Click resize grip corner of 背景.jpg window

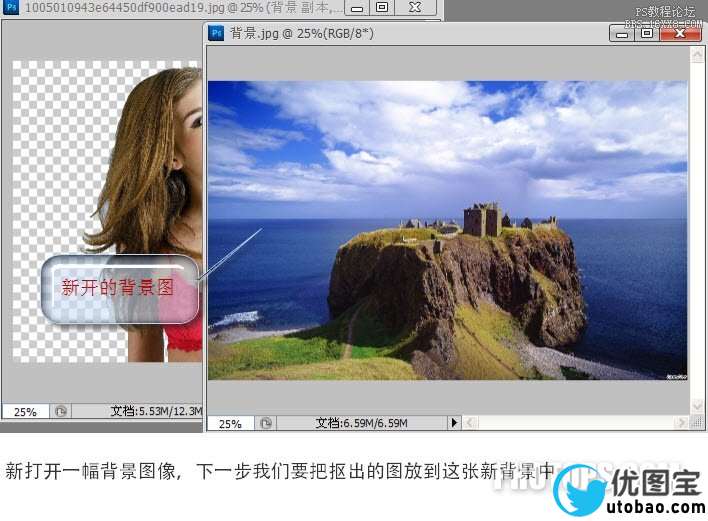(x=697, y=423)
